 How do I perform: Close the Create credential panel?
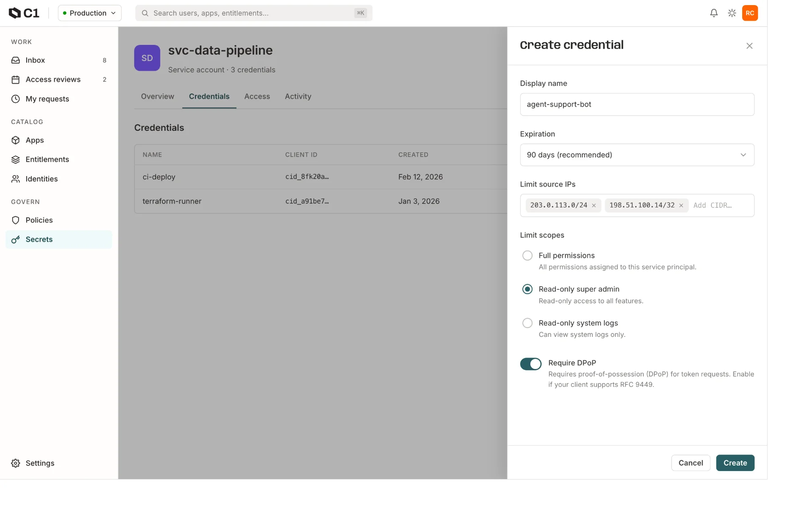point(749,46)
